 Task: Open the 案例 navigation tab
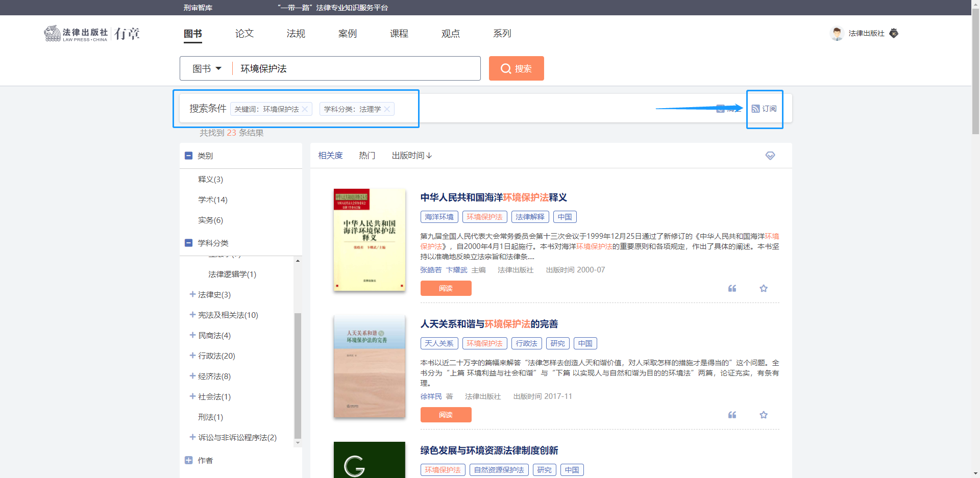click(x=347, y=34)
